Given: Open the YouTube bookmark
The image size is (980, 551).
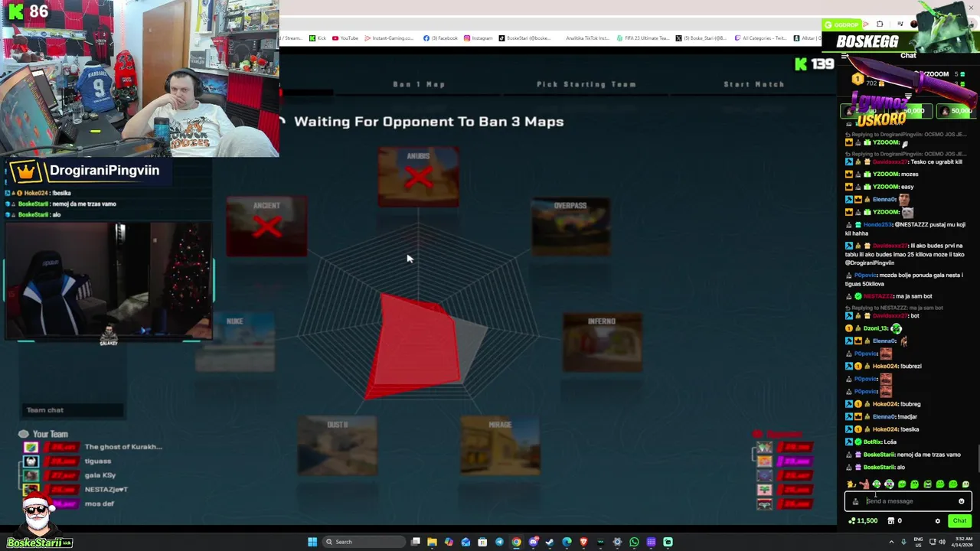Looking at the screenshot, I should [345, 38].
